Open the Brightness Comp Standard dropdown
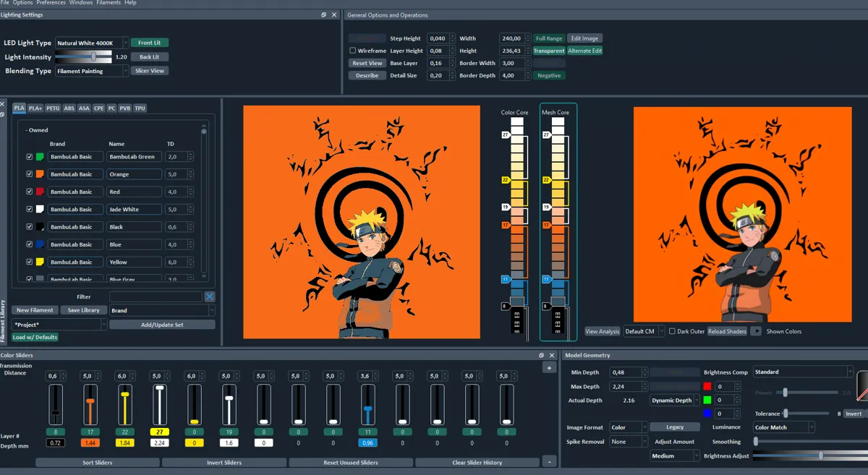The height and width of the screenshot is (475, 868). pyautogui.click(x=803, y=372)
